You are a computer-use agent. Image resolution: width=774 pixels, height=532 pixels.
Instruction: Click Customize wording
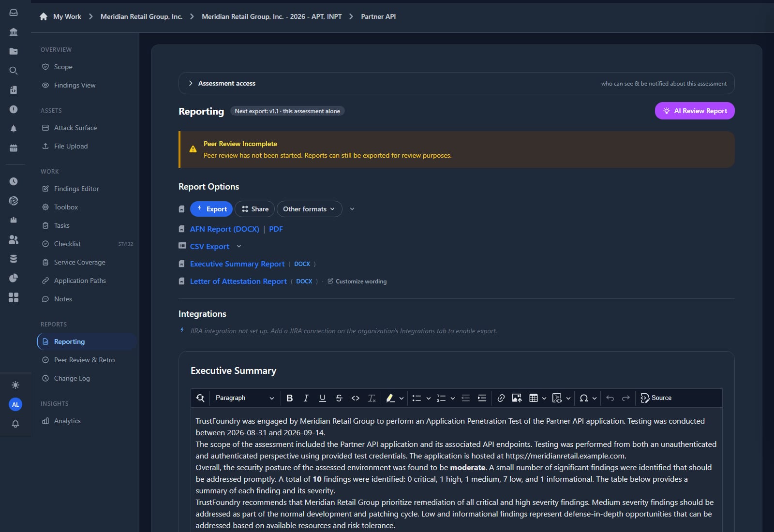pos(357,281)
